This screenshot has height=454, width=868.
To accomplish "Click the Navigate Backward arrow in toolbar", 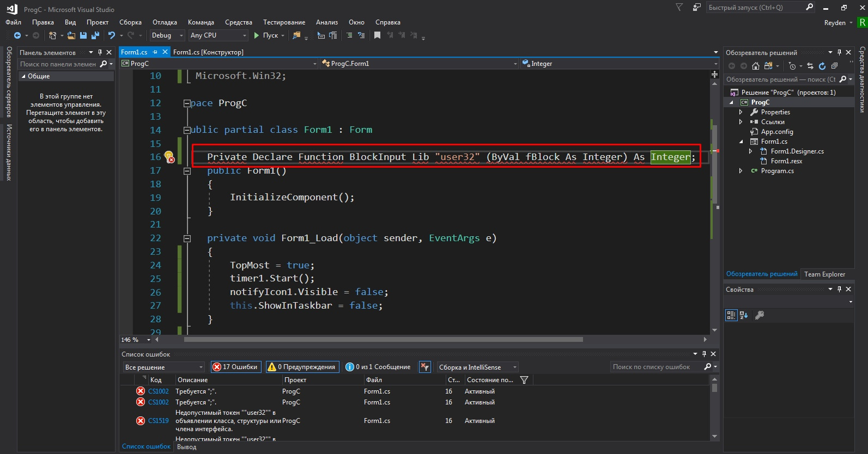I will pyautogui.click(x=17, y=35).
